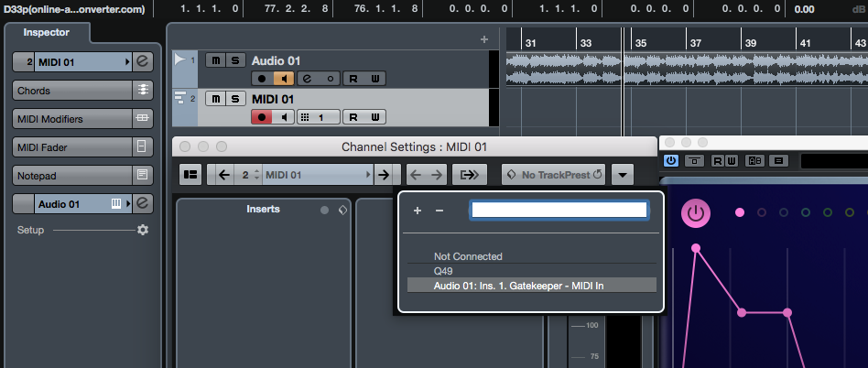The width and height of the screenshot is (868, 368).
Task: Click the channel settings layout icon
Action: pos(190,174)
